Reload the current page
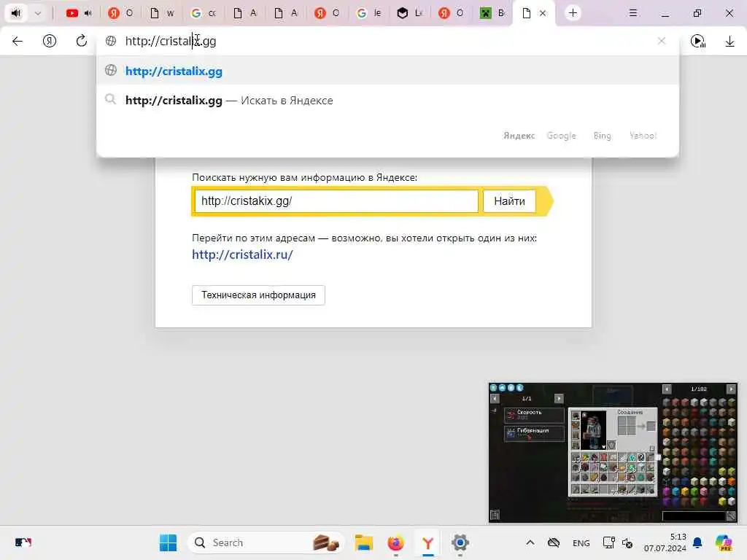Screen dimensions: 747x560 tap(82, 41)
